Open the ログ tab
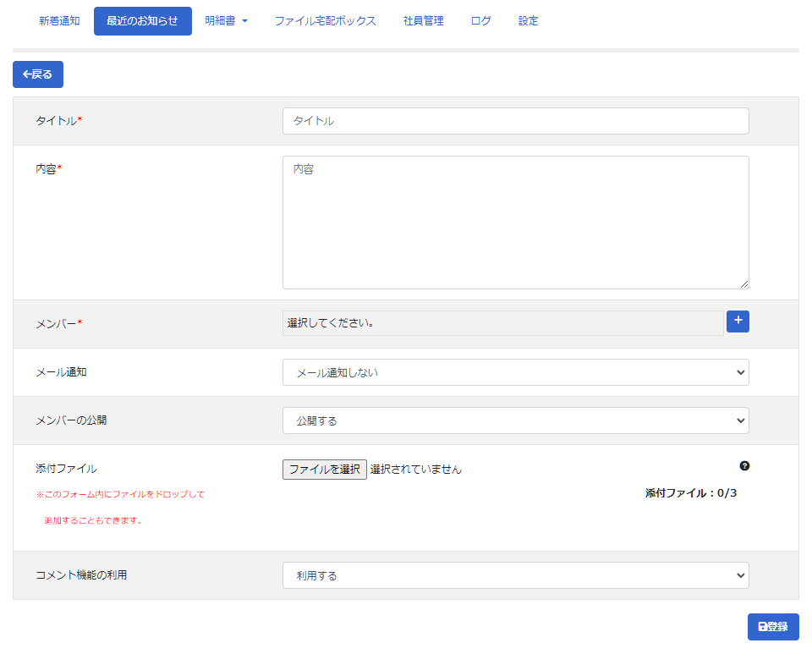 (x=480, y=21)
